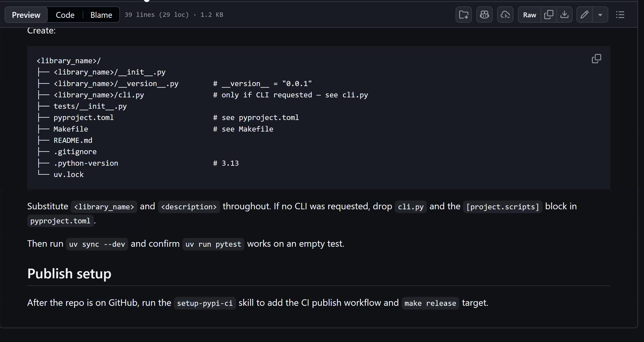644x342 pixels.
Task: Click the '# see pyproject.toml' comment
Action: [x=256, y=117]
